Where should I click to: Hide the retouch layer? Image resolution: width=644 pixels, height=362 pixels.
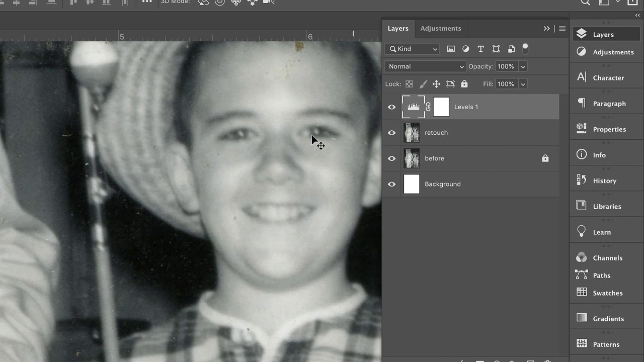[391, 133]
